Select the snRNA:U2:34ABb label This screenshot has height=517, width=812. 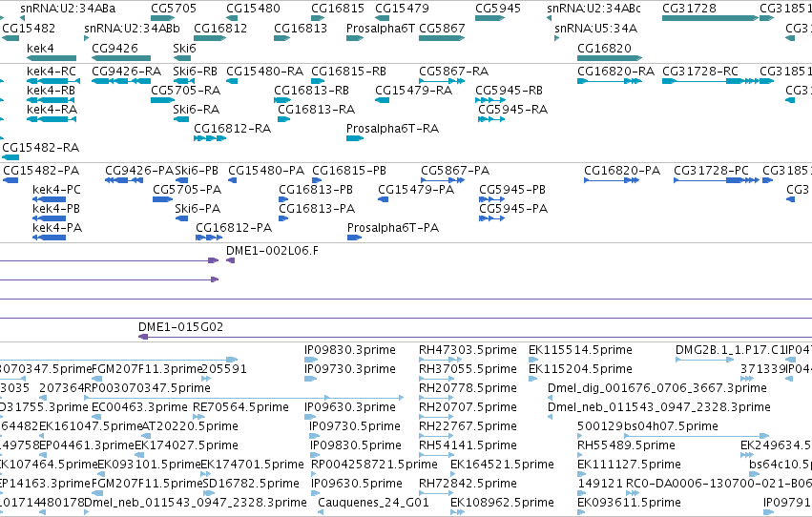pyautogui.click(x=132, y=28)
